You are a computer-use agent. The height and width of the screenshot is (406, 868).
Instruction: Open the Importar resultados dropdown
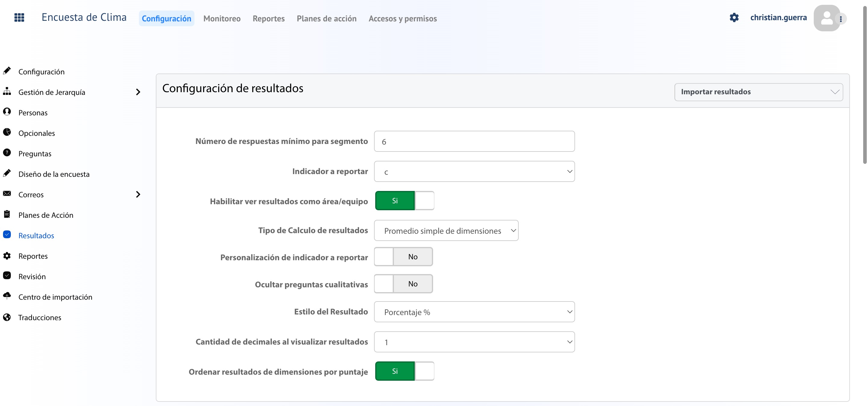(x=759, y=92)
